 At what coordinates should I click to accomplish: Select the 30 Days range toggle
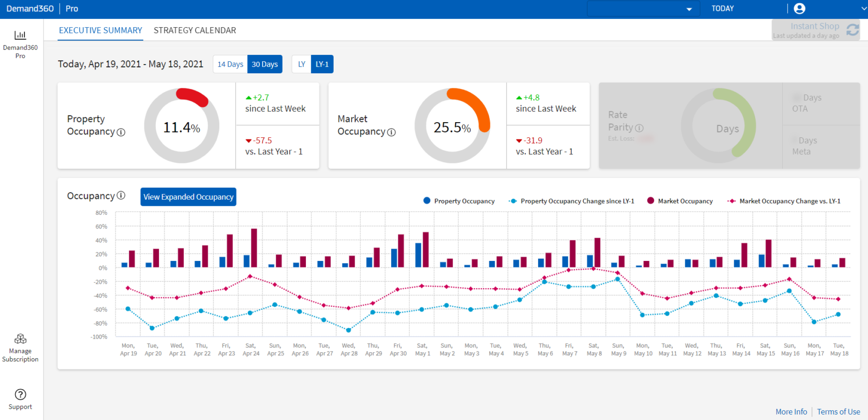pyautogui.click(x=265, y=64)
